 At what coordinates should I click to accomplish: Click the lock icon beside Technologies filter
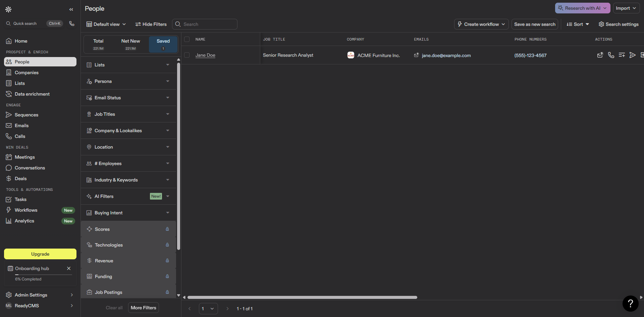tap(167, 245)
